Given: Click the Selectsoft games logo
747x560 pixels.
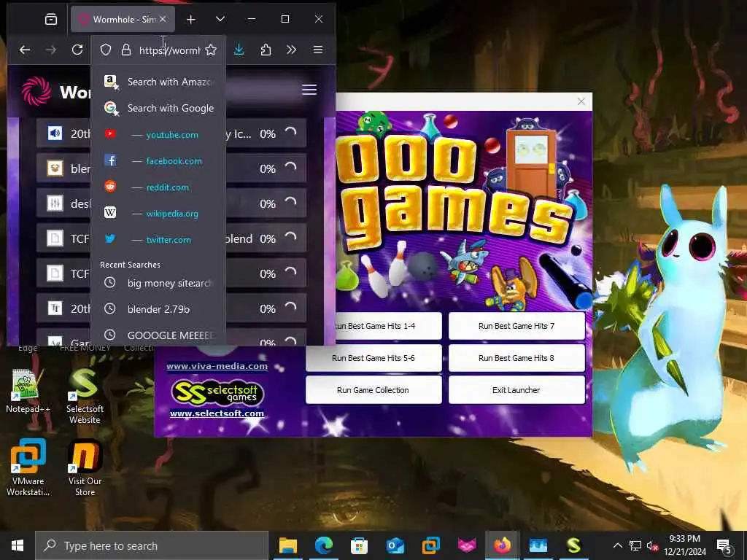Looking at the screenshot, I should [217, 393].
